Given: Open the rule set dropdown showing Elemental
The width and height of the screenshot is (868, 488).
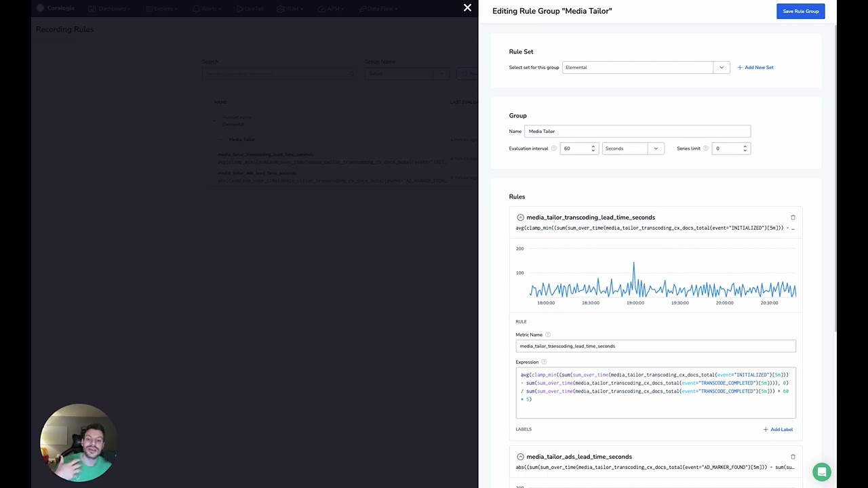Looking at the screenshot, I should tap(646, 67).
